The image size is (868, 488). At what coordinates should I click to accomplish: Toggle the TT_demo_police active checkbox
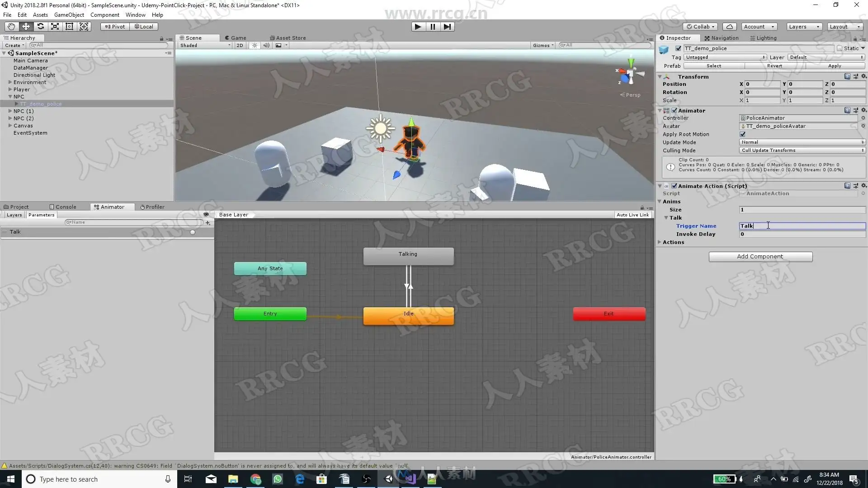[x=678, y=48]
